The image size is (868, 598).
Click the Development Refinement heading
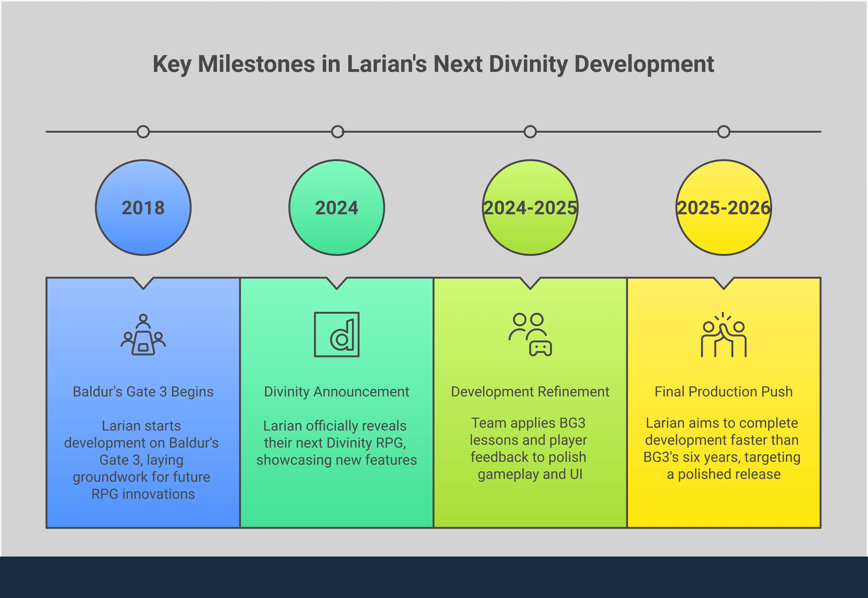530,392
